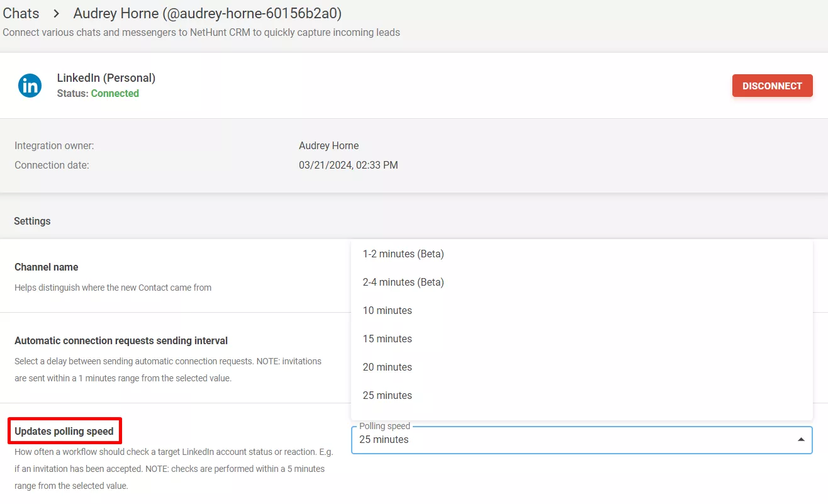Click the Settings section header
The image size is (828, 504).
(x=32, y=221)
